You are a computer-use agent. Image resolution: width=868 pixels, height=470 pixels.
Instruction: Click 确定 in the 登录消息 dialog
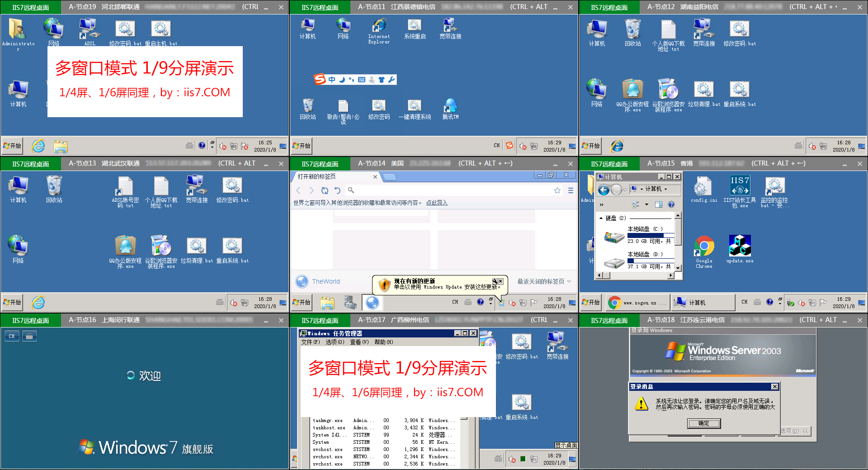point(703,423)
